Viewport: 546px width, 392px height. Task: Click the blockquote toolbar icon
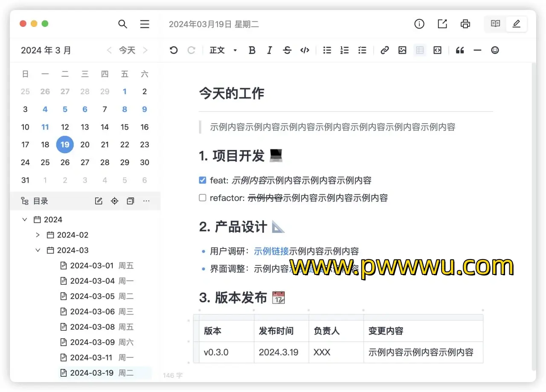click(460, 50)
